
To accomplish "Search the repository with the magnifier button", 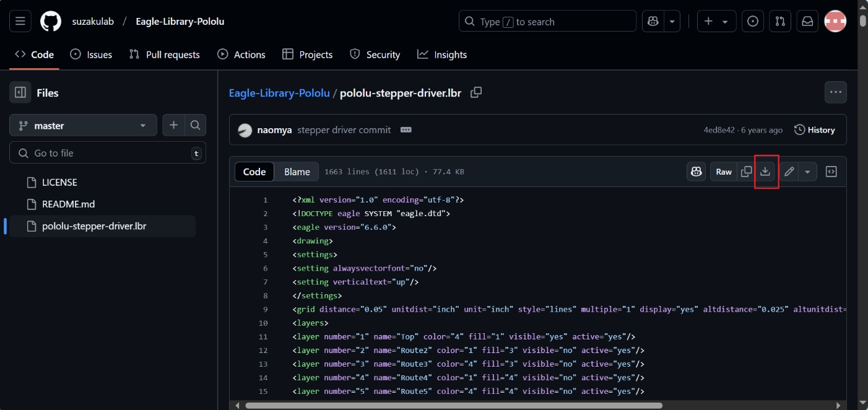I will 195,126.
